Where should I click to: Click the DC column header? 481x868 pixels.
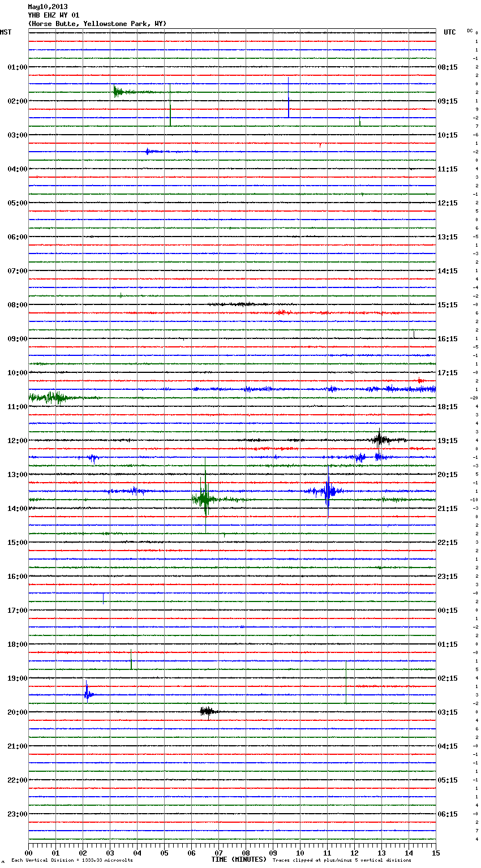pos(470,31)
